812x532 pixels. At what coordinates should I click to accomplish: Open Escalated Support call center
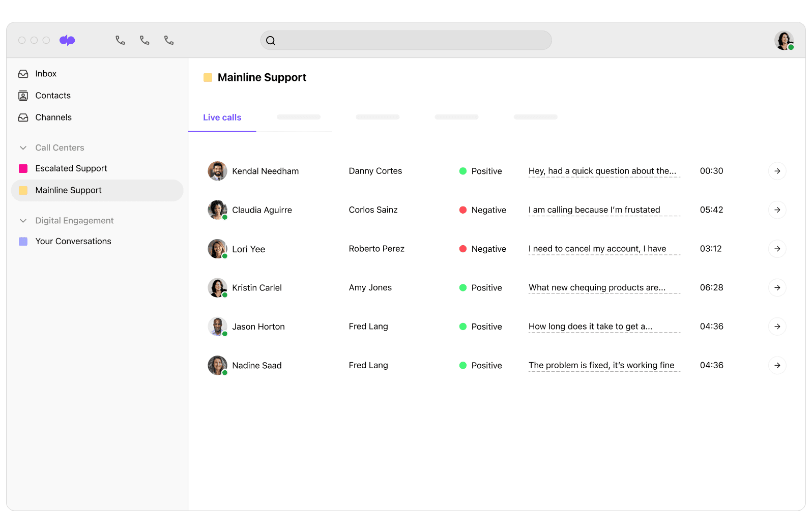tap(71, 168)
